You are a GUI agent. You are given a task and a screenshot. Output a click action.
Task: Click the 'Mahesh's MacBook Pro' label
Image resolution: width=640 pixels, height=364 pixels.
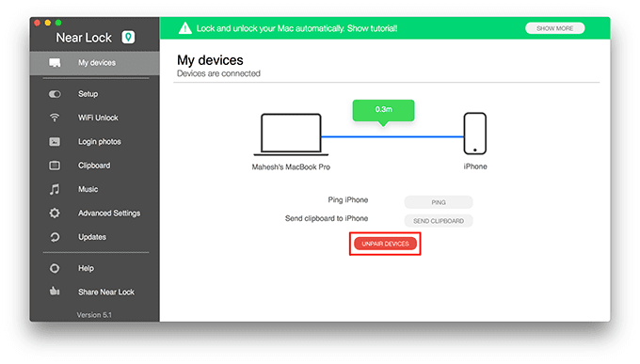point(291,166)
